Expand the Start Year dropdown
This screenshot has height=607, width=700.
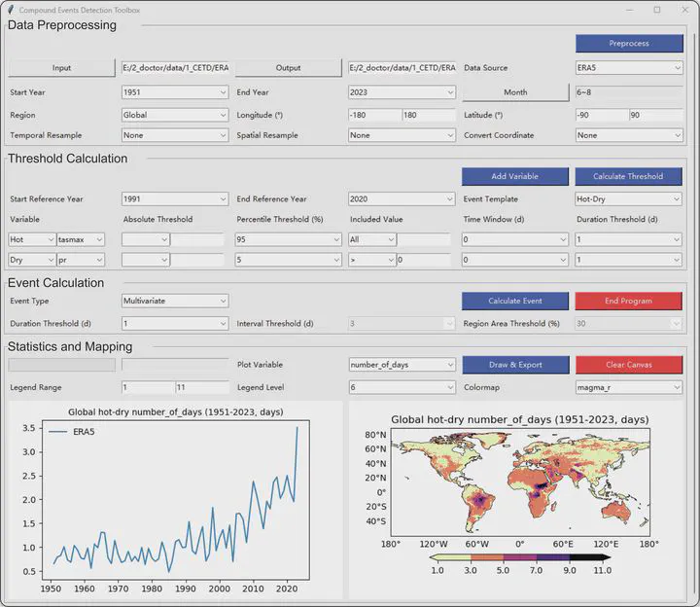tap(174, 92)
